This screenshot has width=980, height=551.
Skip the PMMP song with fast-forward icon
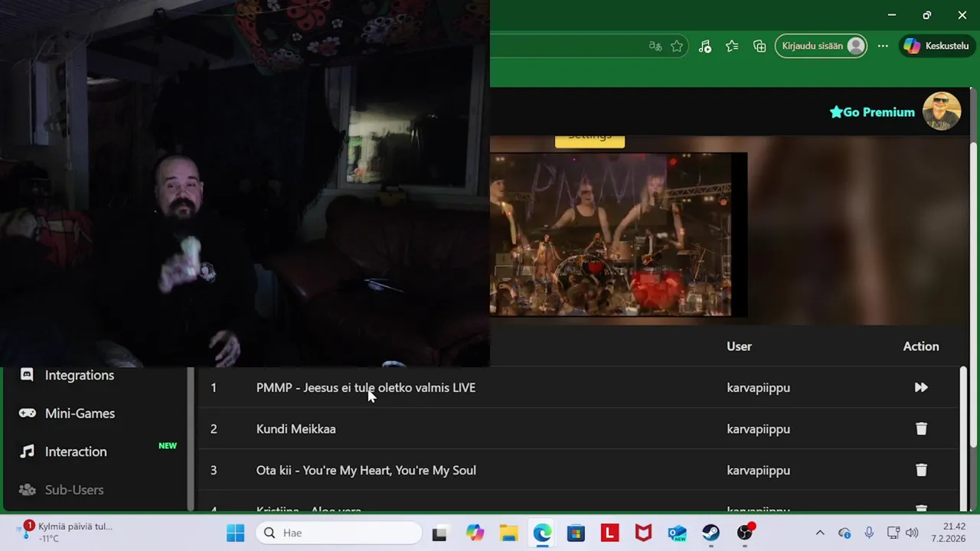921,388
